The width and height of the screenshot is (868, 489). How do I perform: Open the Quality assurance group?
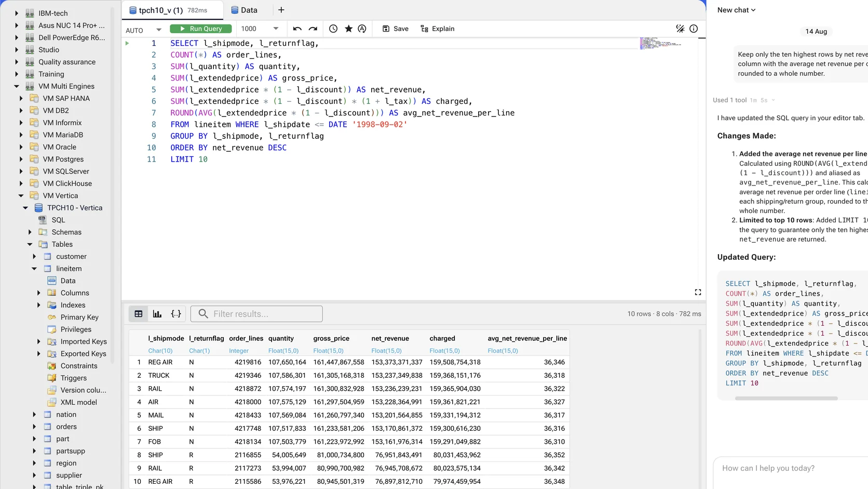pyautogui.click(x=66, y=62)
